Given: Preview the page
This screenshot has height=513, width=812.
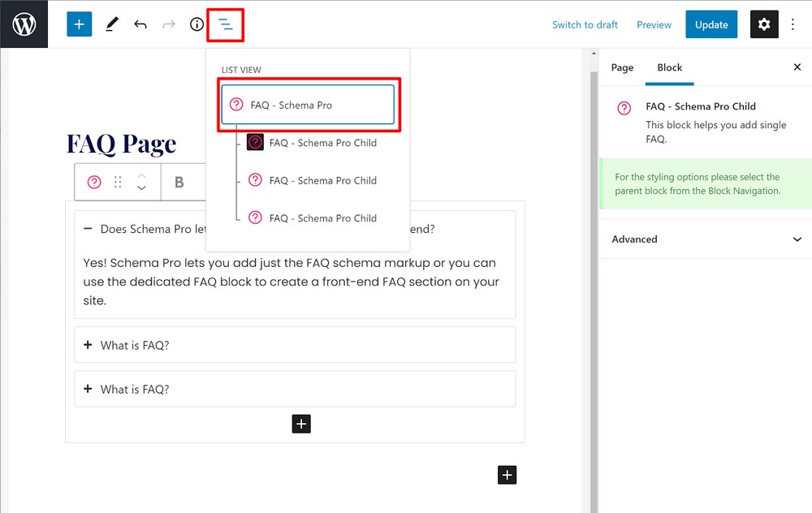Looking at the screenshot, I should coord(654,25).
